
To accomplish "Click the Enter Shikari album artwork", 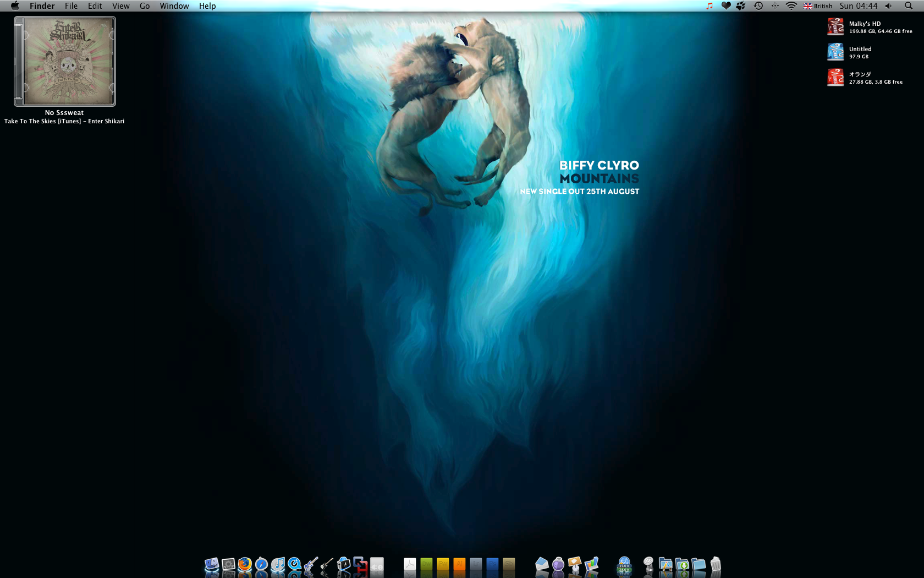I will [65, 61].
